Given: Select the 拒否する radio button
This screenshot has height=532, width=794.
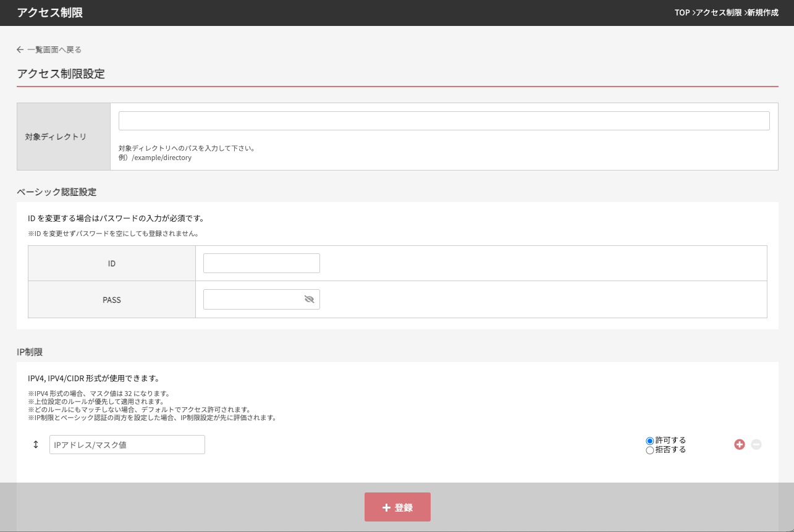Looking at the screenshot, I should 649,450.
